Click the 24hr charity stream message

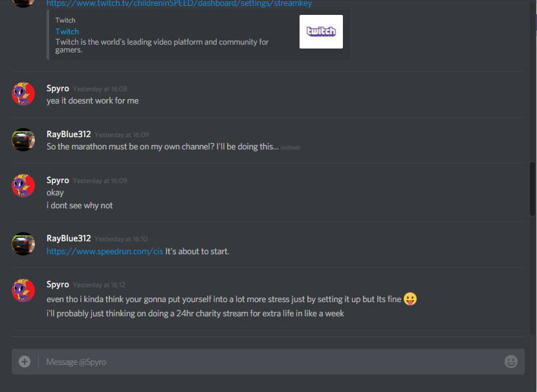(x=195, y=314)
